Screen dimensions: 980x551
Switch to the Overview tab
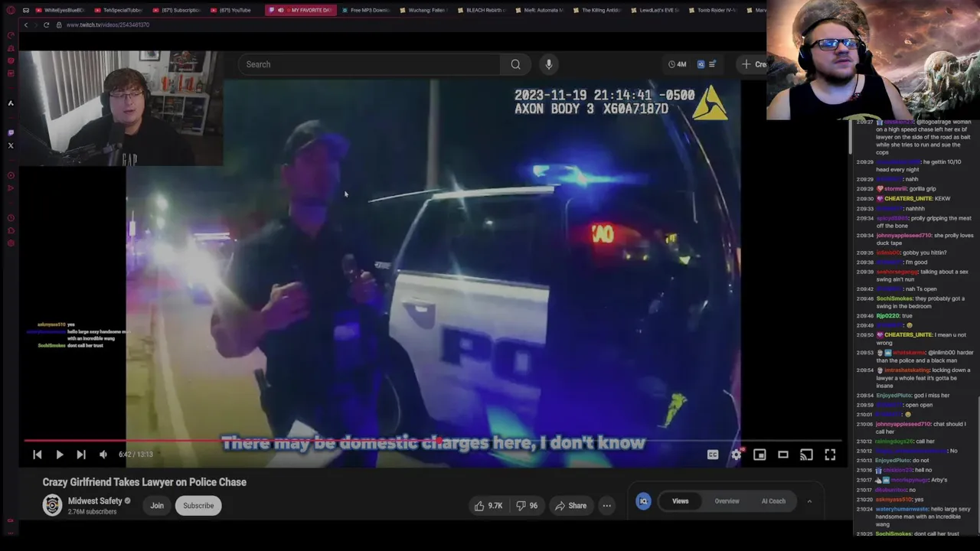(727, 501)
